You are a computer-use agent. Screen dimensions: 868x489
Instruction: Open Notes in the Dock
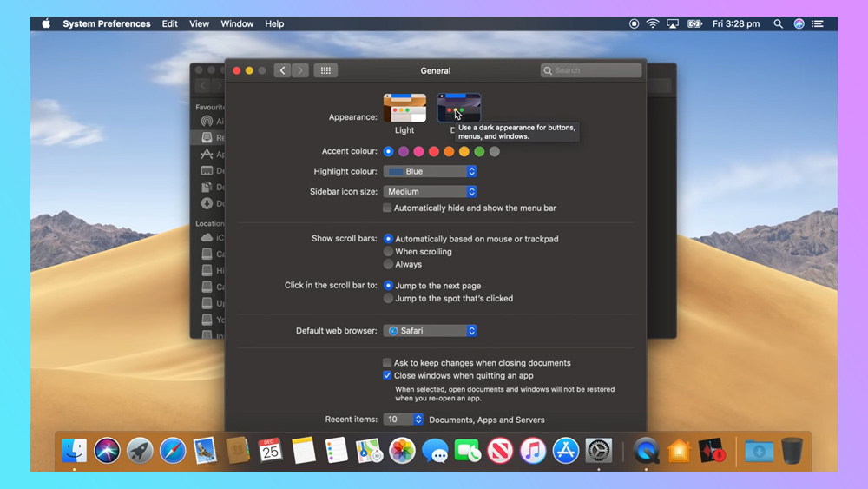[303, 450]
